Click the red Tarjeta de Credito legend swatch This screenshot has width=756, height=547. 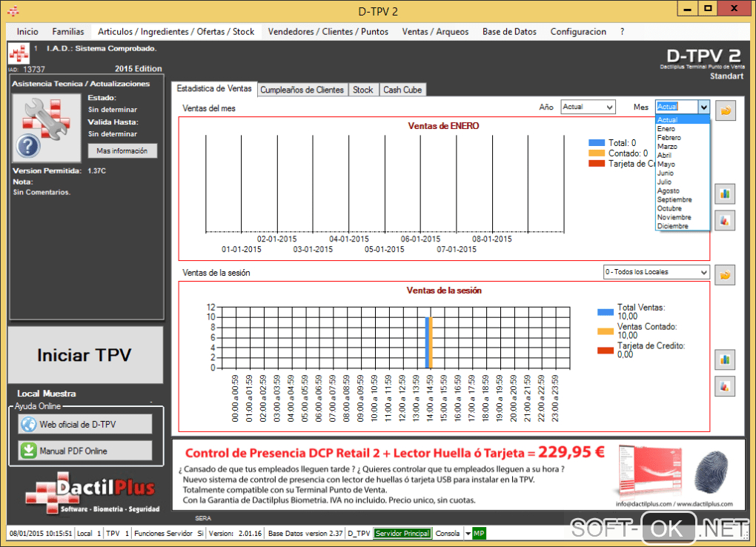click(597, 164)
